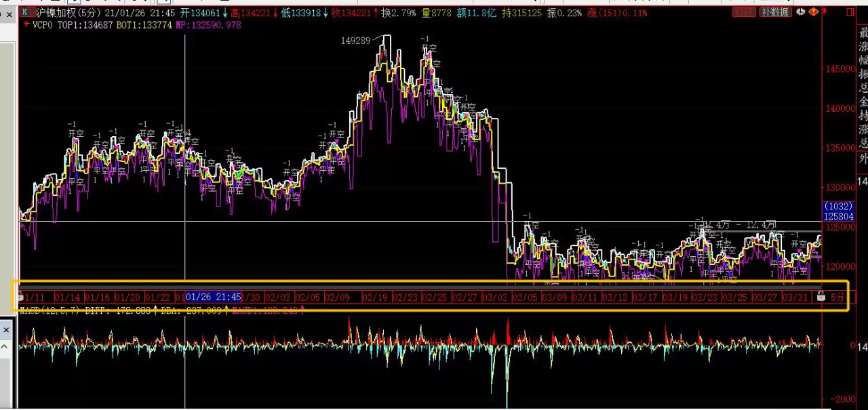Click the 开134061 open price readout
Screen dimensions: 868x410
pyautogui.click(x=201, y=12)
